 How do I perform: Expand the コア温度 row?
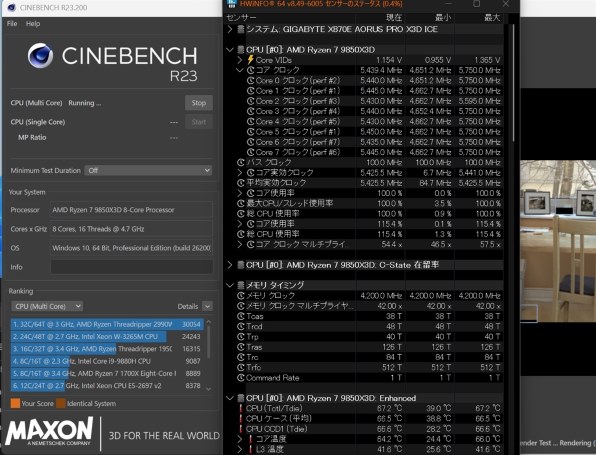tap(239, 439)
